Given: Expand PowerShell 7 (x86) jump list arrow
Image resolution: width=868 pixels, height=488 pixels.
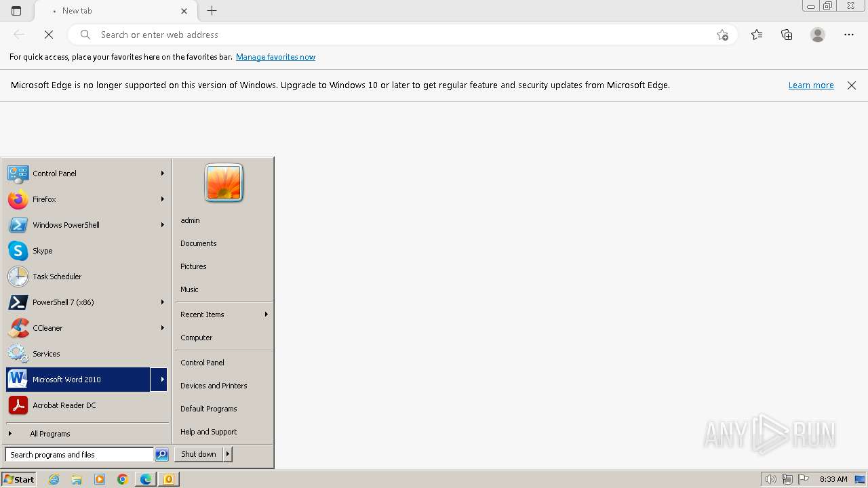Looking at the screenshot, I should [162, 302].
